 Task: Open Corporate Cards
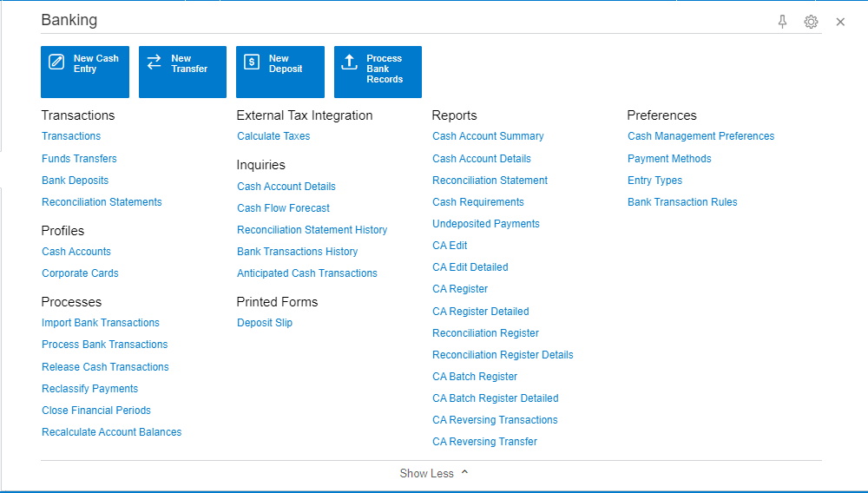pos(80,273)
